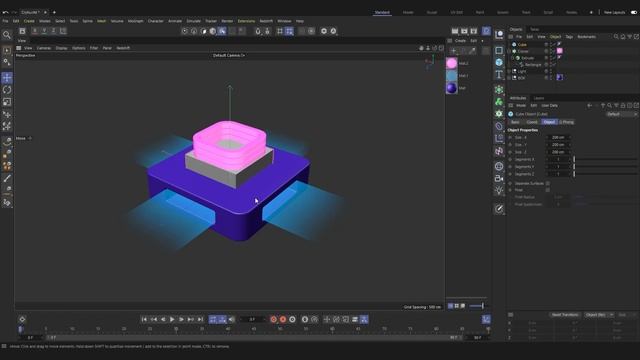Open the Create menu
Image resolution: width=640 pixels, height=360 pixels.
29,21
